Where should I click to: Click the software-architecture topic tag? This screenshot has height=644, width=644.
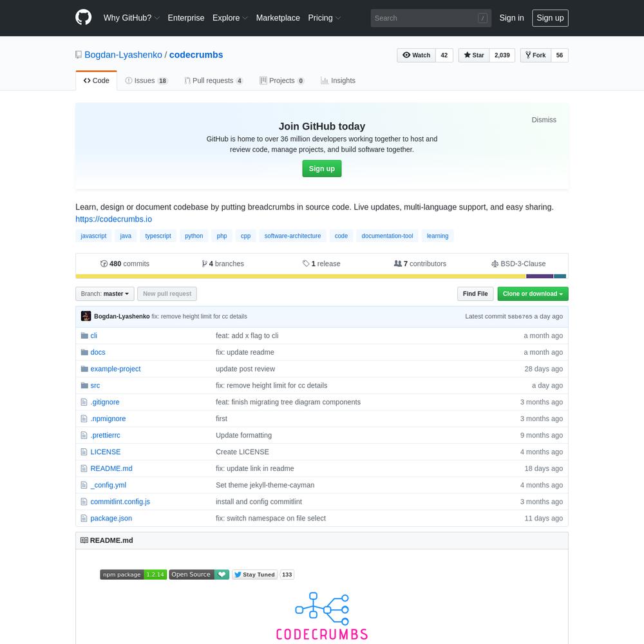pyautogui.click(x=292, y=236)
